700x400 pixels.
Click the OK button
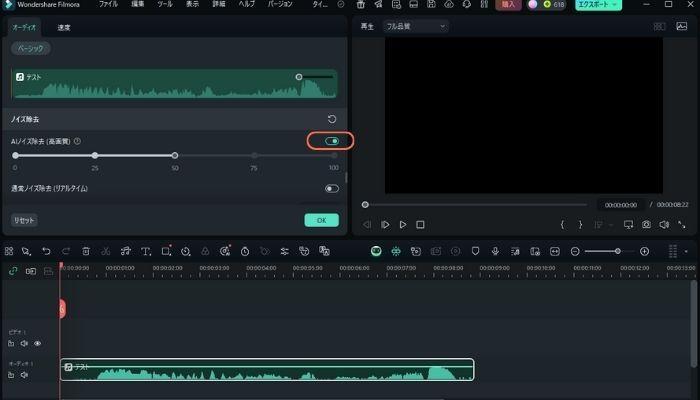pos(321,220)
